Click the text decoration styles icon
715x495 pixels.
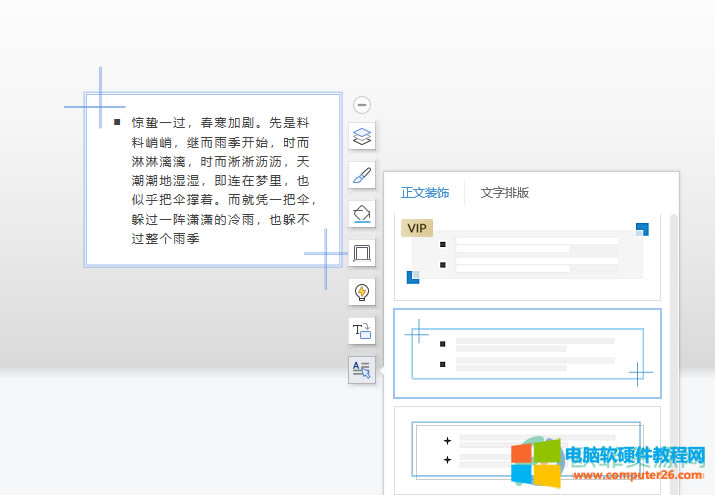coord(362,370)
